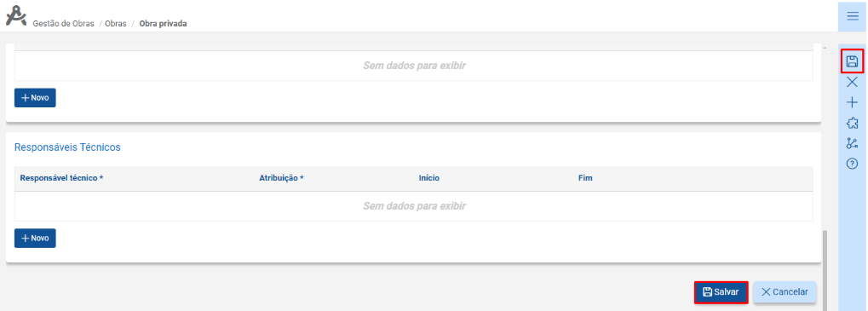Click the vertical scrollbar thumb

click(825, 271)
